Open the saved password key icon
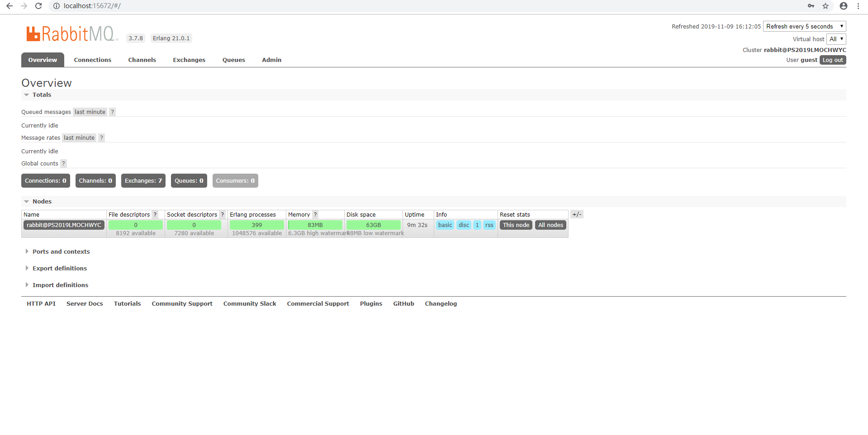868x435 pixels. click(811, 6)
